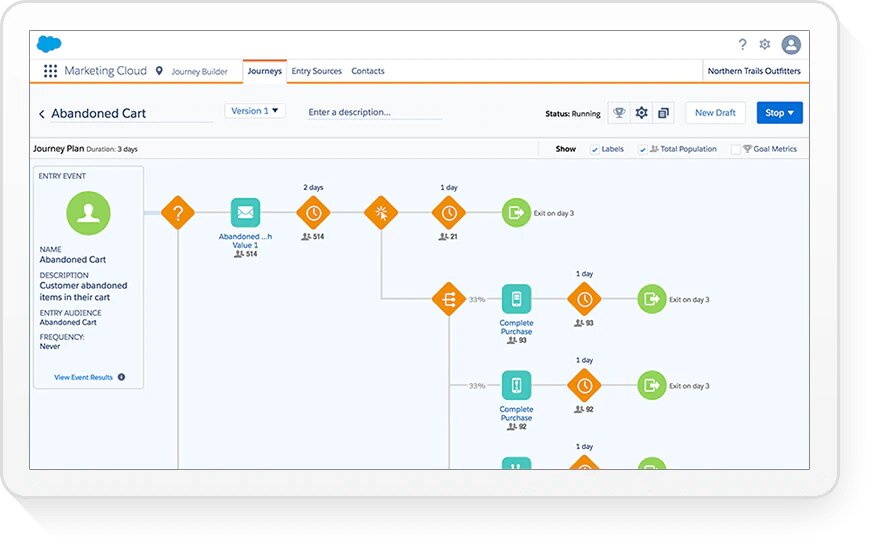Viewport: 876px width, 547px height.
Task: Select the decision split question mark node
Action: [x=178, y=213]
